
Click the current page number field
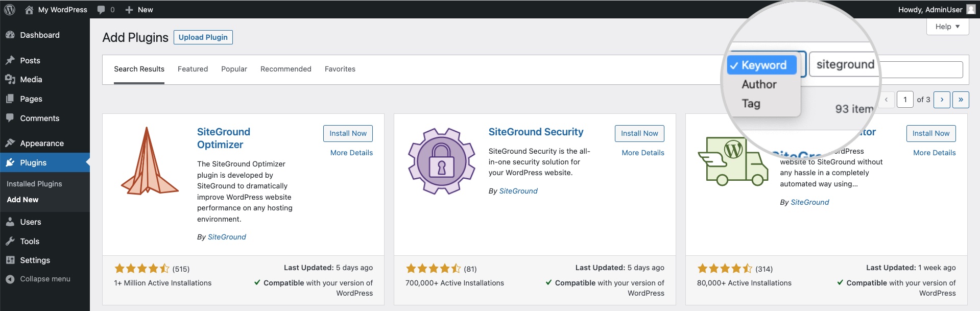coord(905,100)
